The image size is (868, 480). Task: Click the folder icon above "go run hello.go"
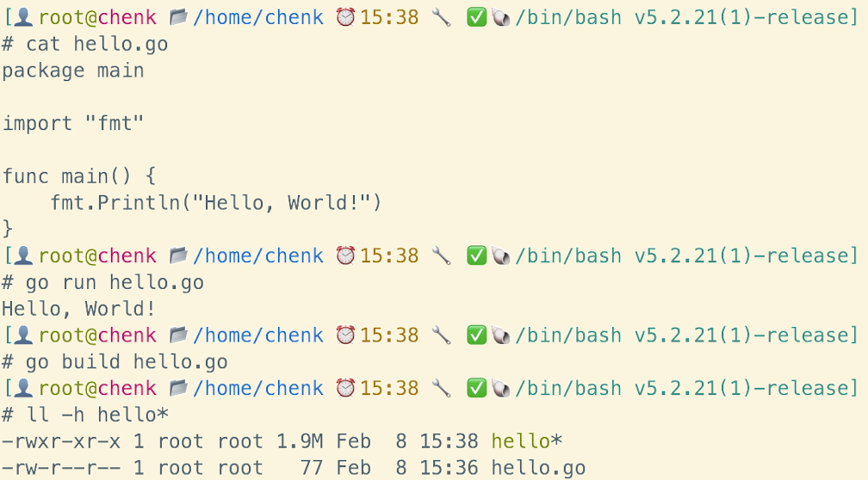179,255
